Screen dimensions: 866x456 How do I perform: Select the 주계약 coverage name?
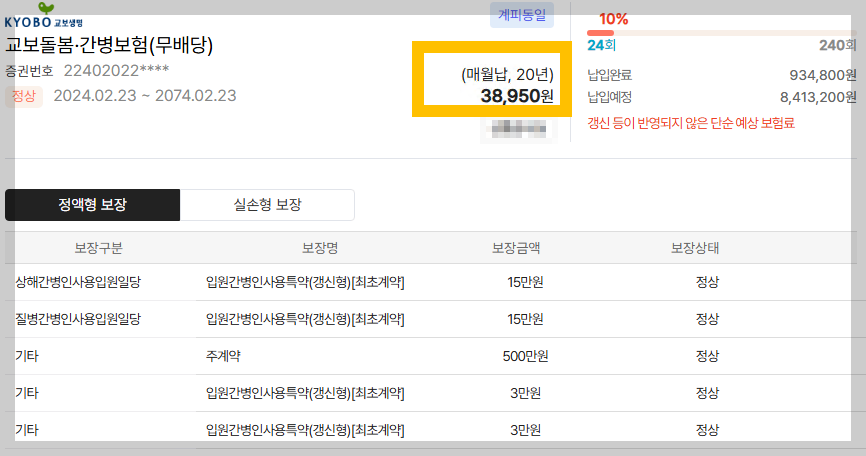(223, 356)
